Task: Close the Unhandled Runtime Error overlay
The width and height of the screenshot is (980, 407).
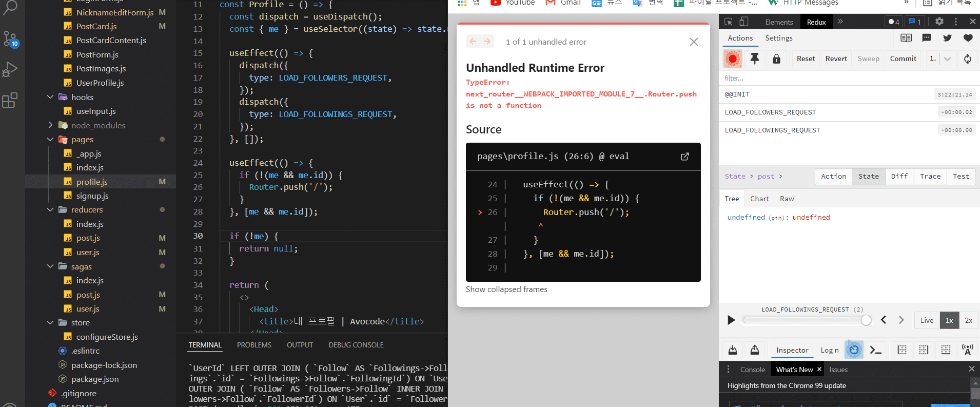Action: coord(694,42)
